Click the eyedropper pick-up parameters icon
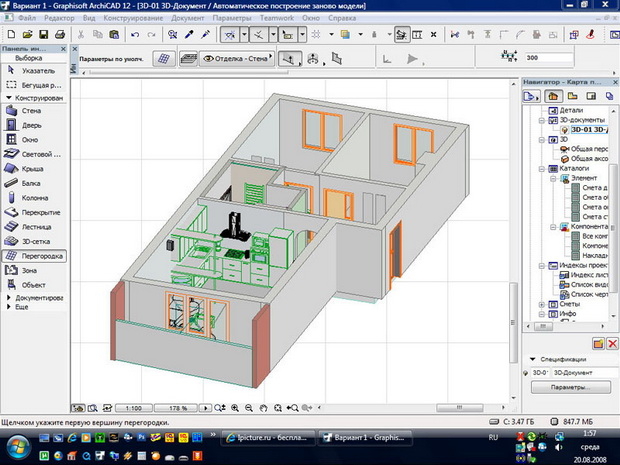The height and width of the screenshot is (465, 620). tap(189, 35)
